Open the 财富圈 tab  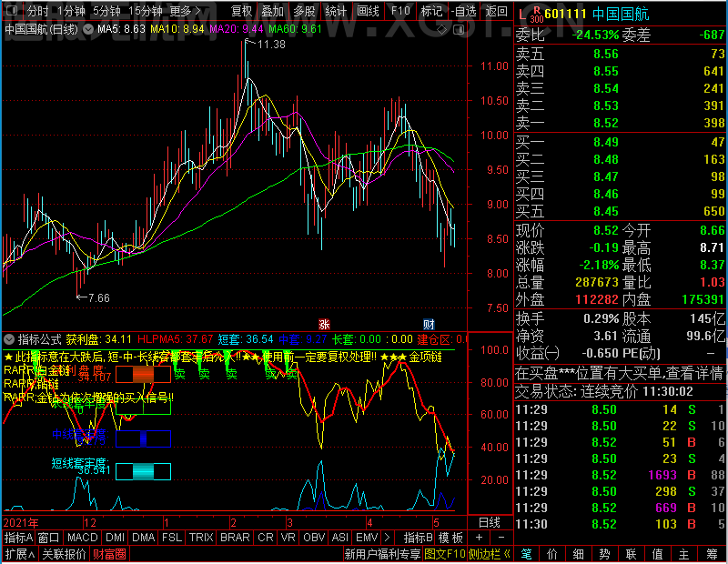coord(109,554)
